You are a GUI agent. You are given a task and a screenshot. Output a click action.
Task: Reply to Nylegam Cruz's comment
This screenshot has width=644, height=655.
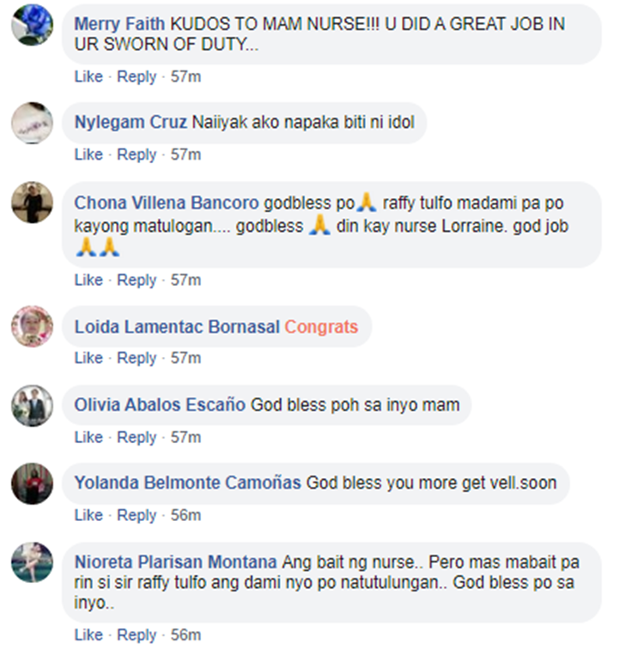(137, 155)
